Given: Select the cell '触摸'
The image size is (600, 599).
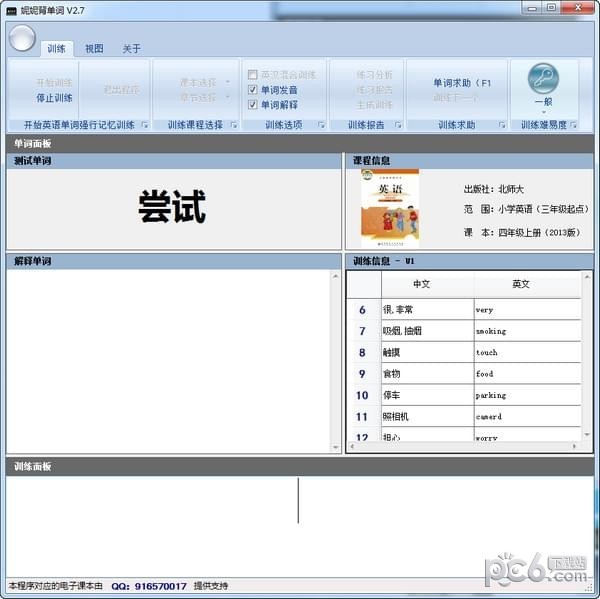Looking at the screenshot, I should coord(428,353).
